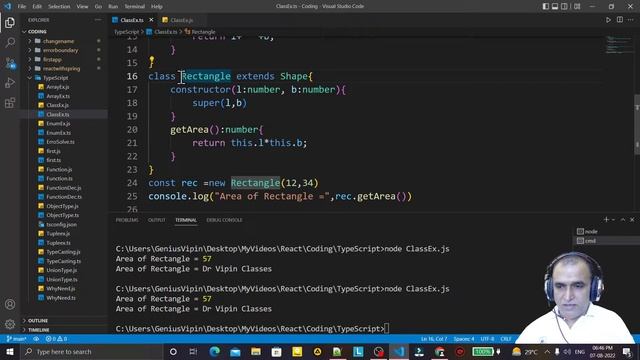Change encoding via UTF-8 status item
This screenshot has width=640, height=360.
tap(487, 339)
